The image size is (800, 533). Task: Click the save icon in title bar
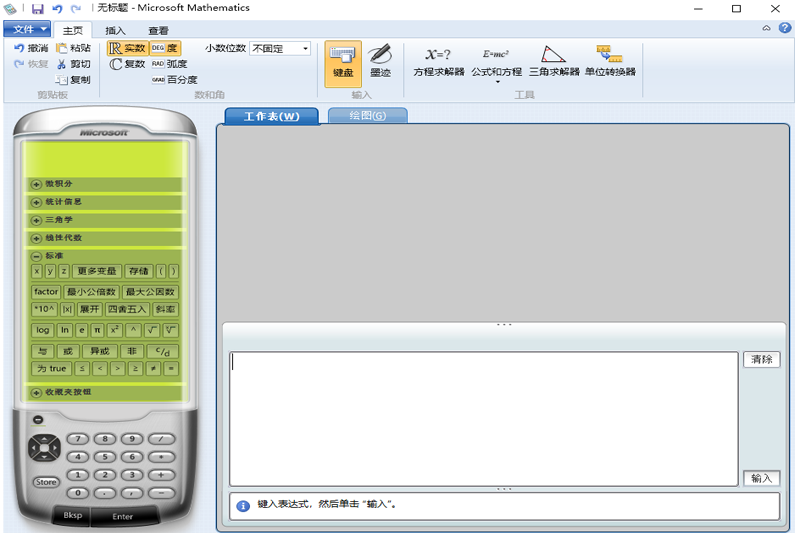(37, 9)
